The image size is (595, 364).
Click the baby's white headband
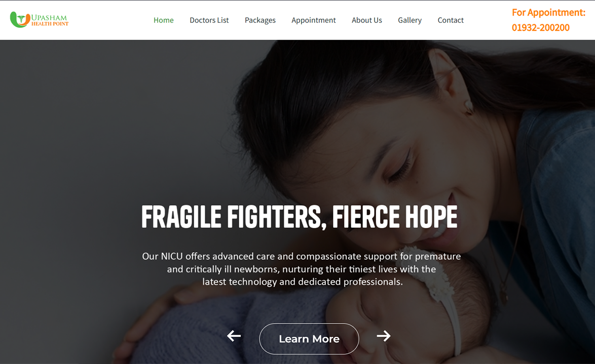(x=440, y=292)
